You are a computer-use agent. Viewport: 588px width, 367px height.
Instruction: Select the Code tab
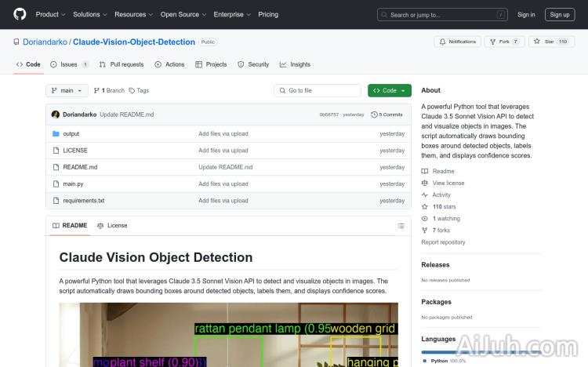tap(28, 64)
